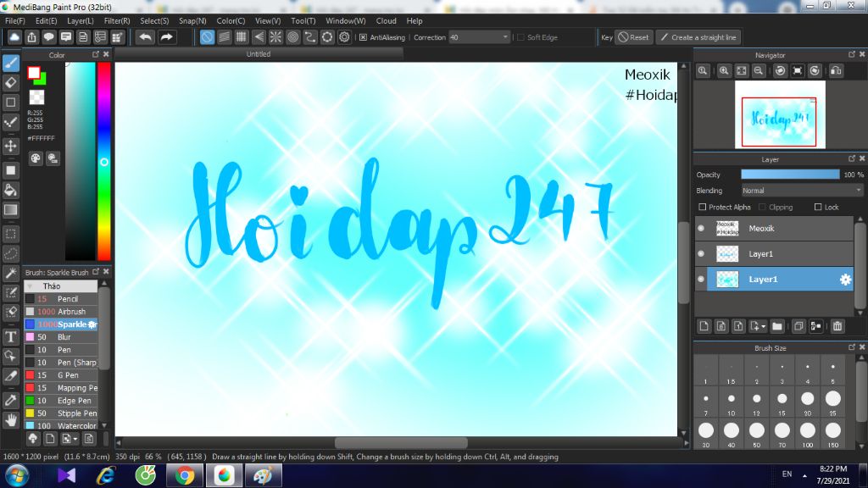
Task: Enable the Soft Edge checkbox
Action: pos(520,37)
